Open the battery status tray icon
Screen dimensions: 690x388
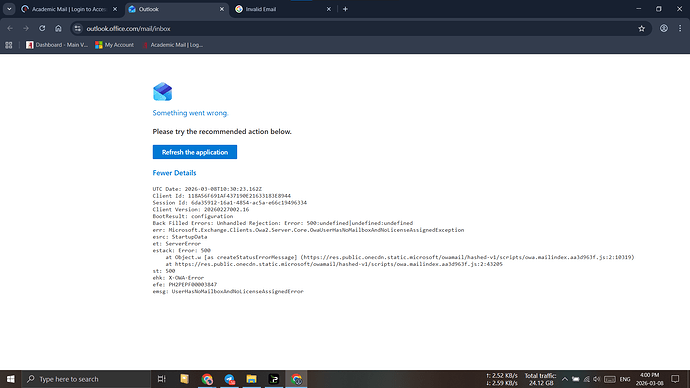576,379
